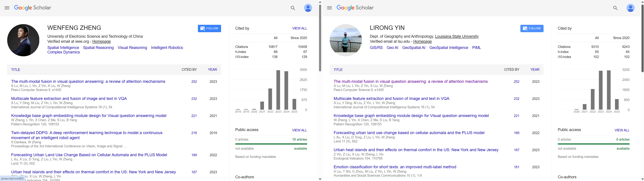Sort Lirong Yin's articles by Cited By
The image size is (644, 181).
click(512, 70)
